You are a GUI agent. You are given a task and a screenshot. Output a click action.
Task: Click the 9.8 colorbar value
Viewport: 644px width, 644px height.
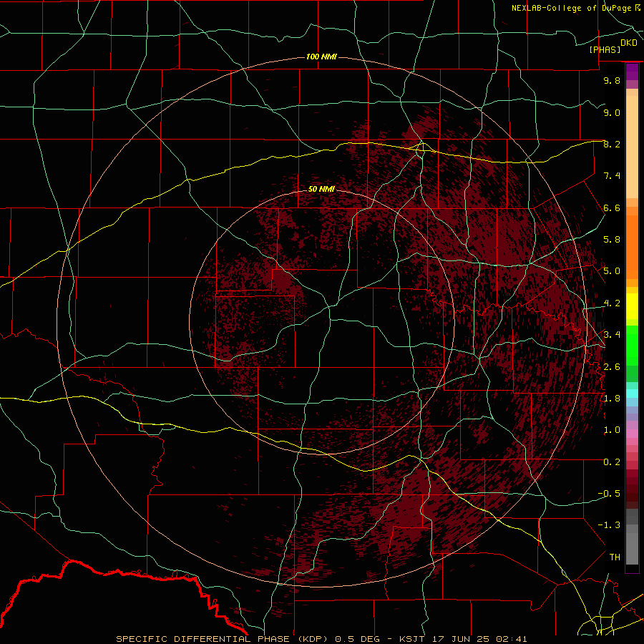coord(612,80)
